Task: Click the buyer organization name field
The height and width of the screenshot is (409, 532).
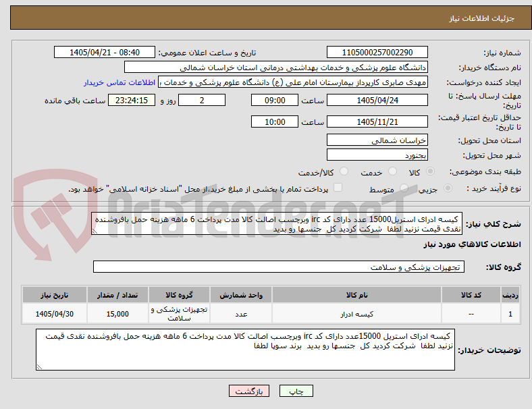Action: (276, 67)
